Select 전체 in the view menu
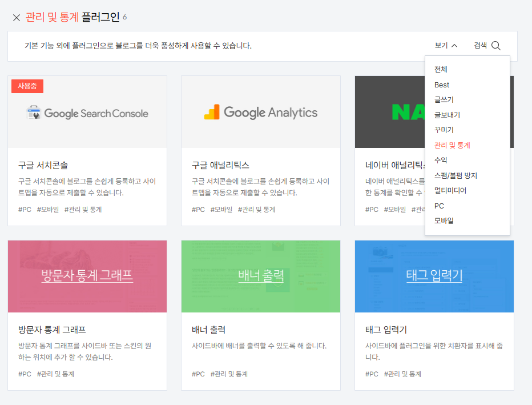Image resolution: width=532 pixels, height=405 pixels. (441, 69)
